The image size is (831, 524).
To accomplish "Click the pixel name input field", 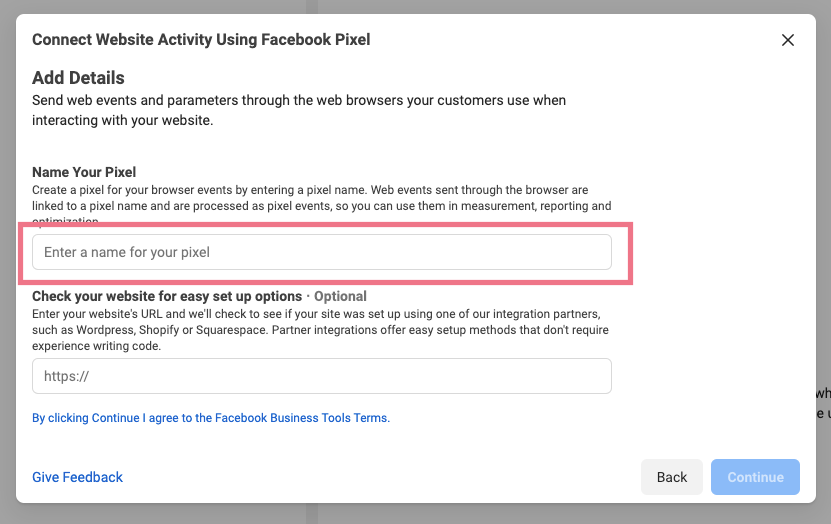I will coord(321,252).
